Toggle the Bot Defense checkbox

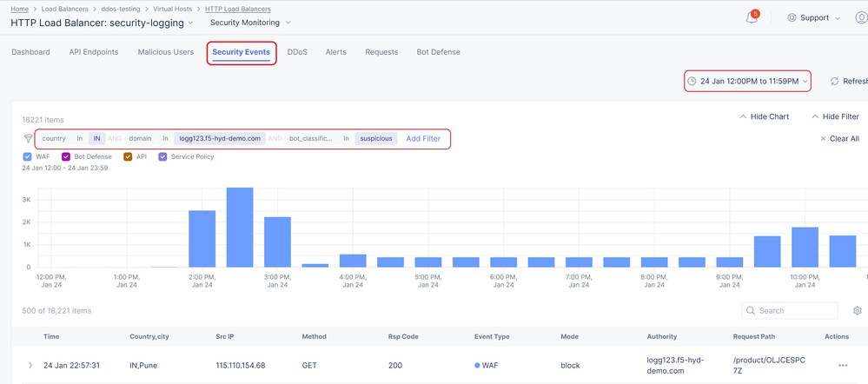(66, 157)
